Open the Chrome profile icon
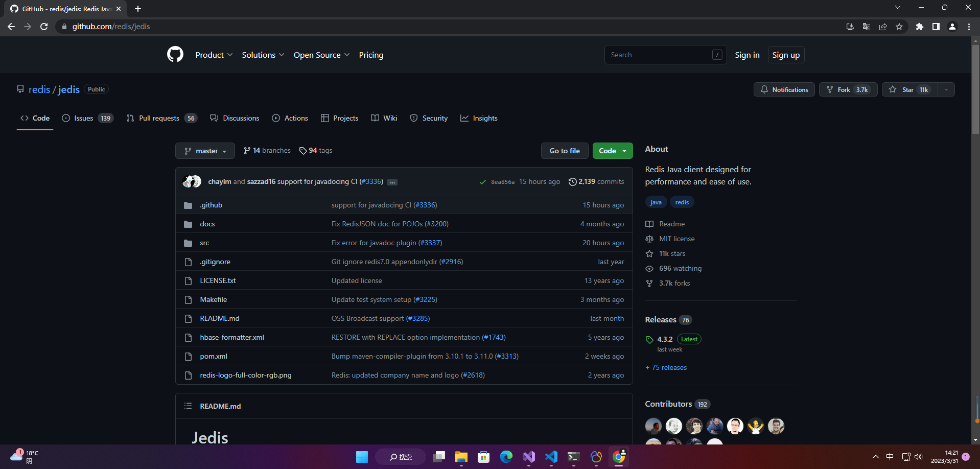This screenshot has width=980, height=469. click(x=952, y=27)
